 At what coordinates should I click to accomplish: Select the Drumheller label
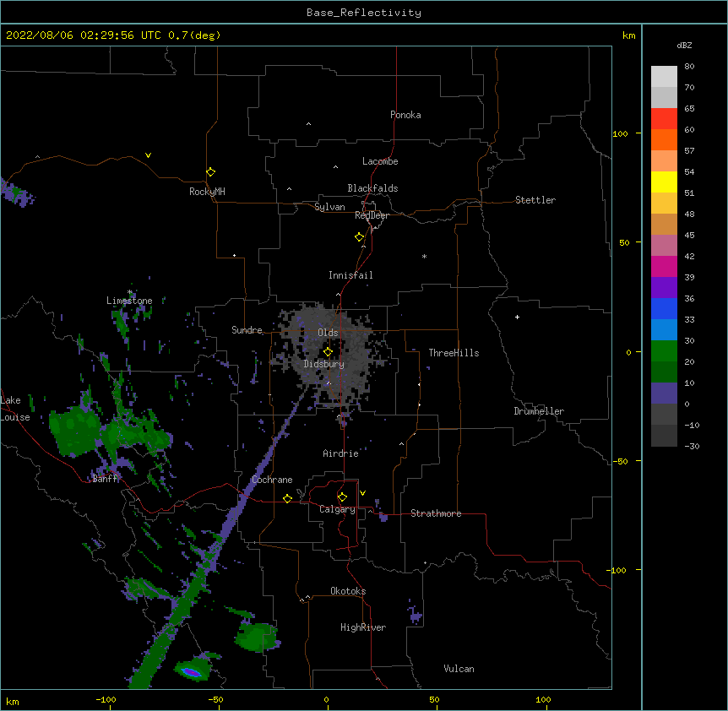(539, 411)
